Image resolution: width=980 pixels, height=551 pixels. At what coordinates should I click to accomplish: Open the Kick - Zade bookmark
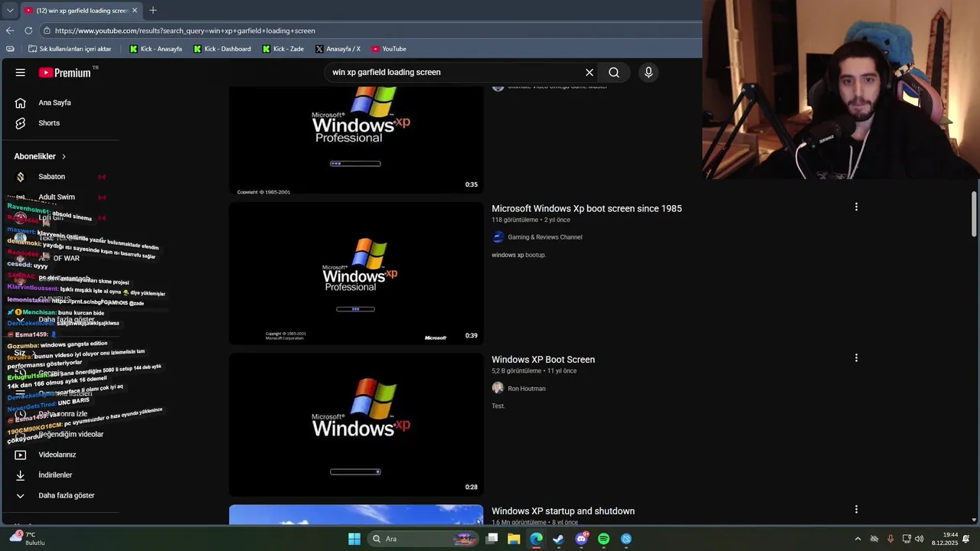pos(283,49)
